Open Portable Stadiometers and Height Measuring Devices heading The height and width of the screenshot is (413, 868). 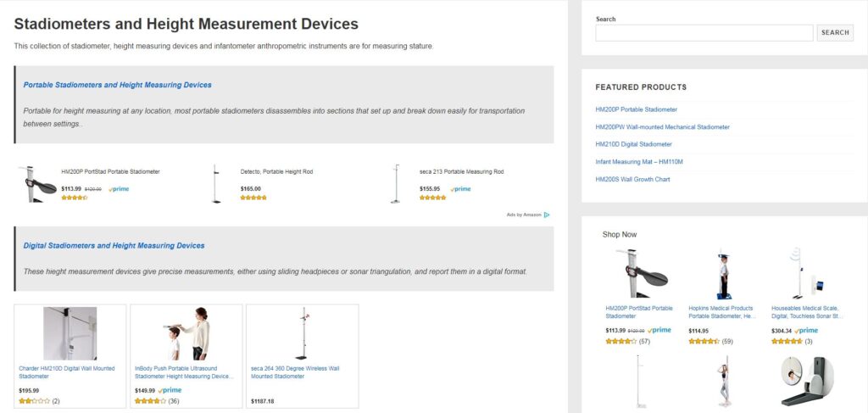coord(117,85)
